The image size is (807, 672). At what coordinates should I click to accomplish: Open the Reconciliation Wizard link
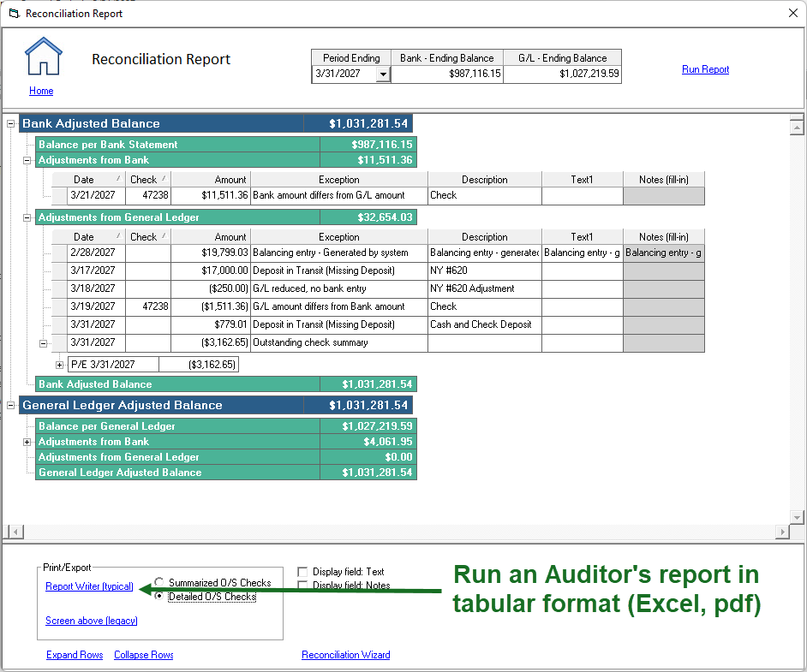[345, 655]
